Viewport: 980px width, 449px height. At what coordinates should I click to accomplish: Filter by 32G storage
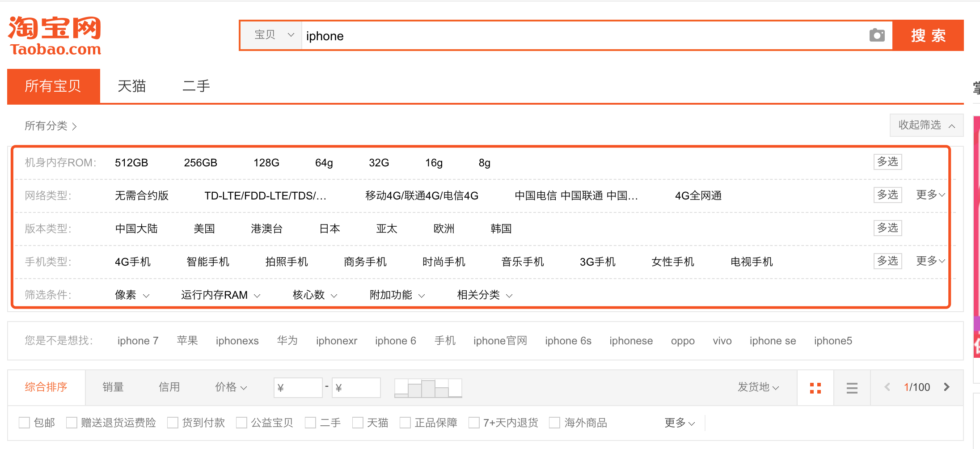click(x=379, y=163)
